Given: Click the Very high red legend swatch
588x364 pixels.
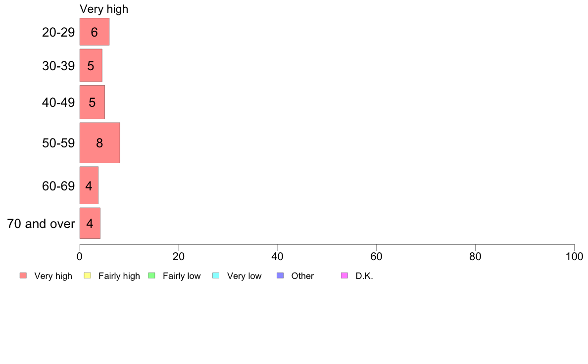Looking at the screenshot, I should click(23, 275).
